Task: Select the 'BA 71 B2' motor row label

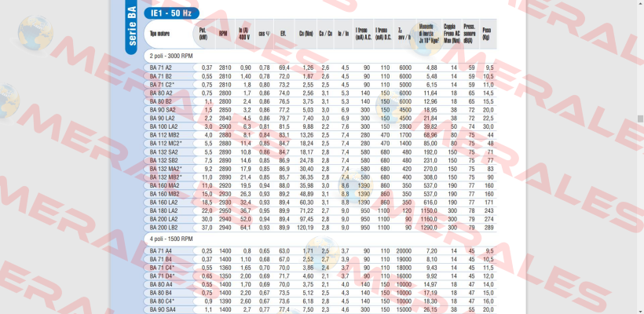Action: coord(160,76)
